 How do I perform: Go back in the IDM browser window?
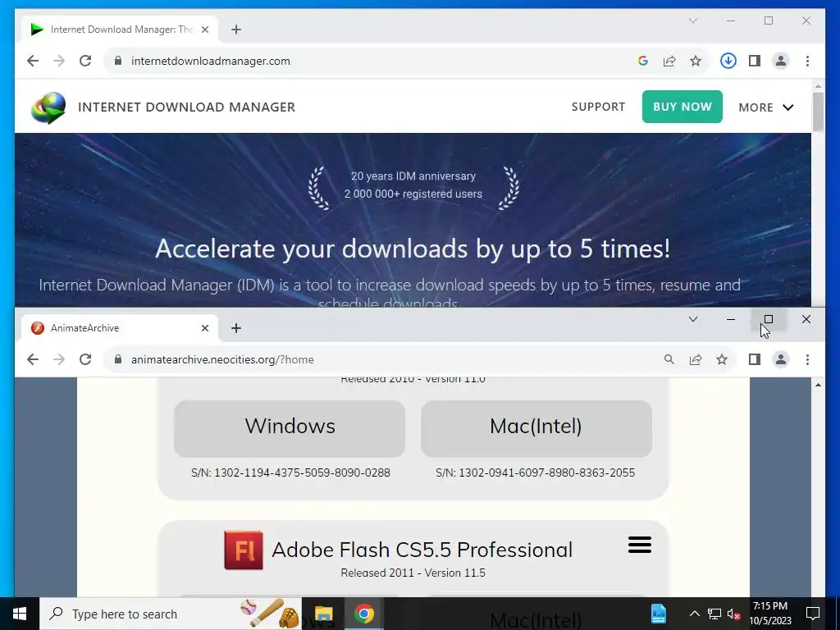(33, 61)
